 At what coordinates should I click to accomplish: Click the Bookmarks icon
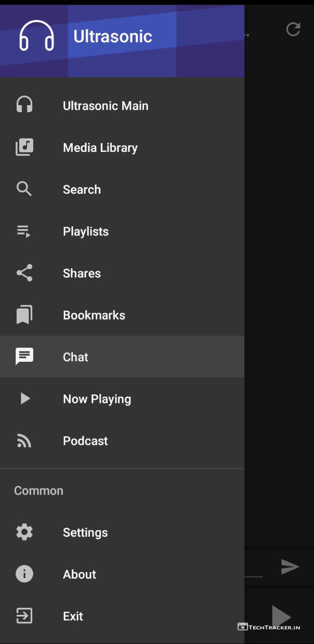(24, 315)
